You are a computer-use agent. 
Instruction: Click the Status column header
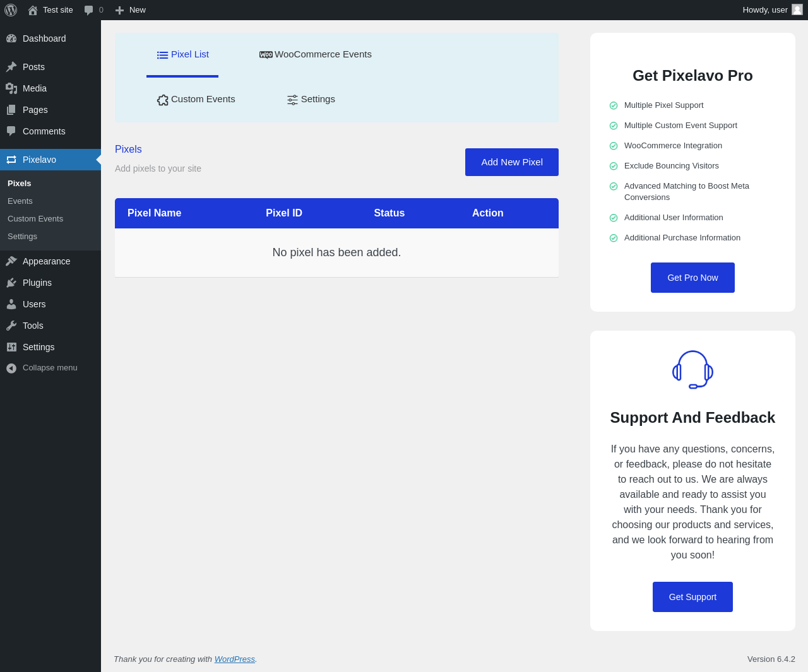(389, 213)
